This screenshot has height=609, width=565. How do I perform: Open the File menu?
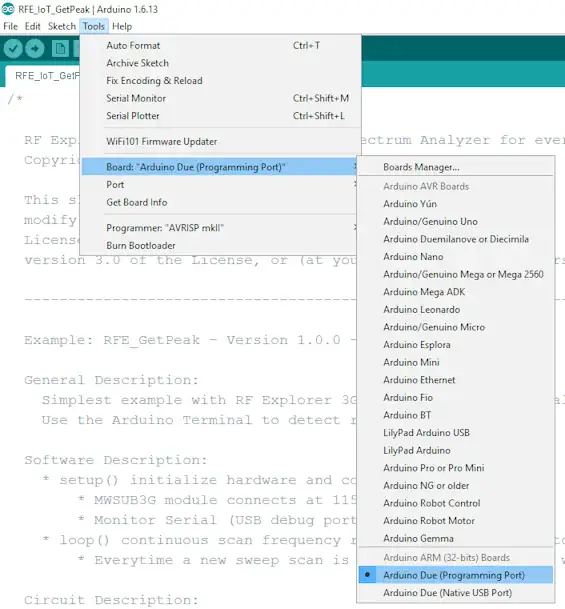(10, 26)
